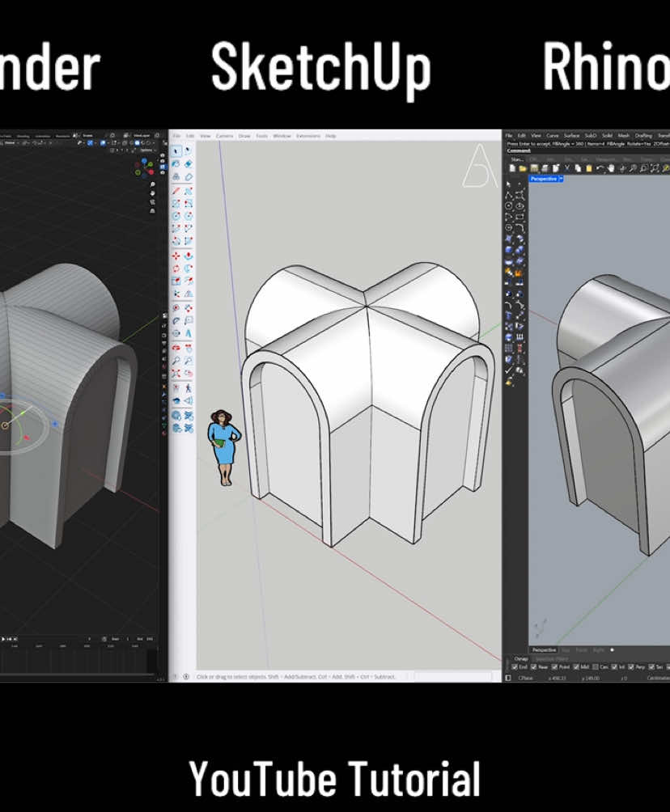This screenshot has width=670, height=812.
Task: Click Rhino CPlane status bar field
Action: 526,678
